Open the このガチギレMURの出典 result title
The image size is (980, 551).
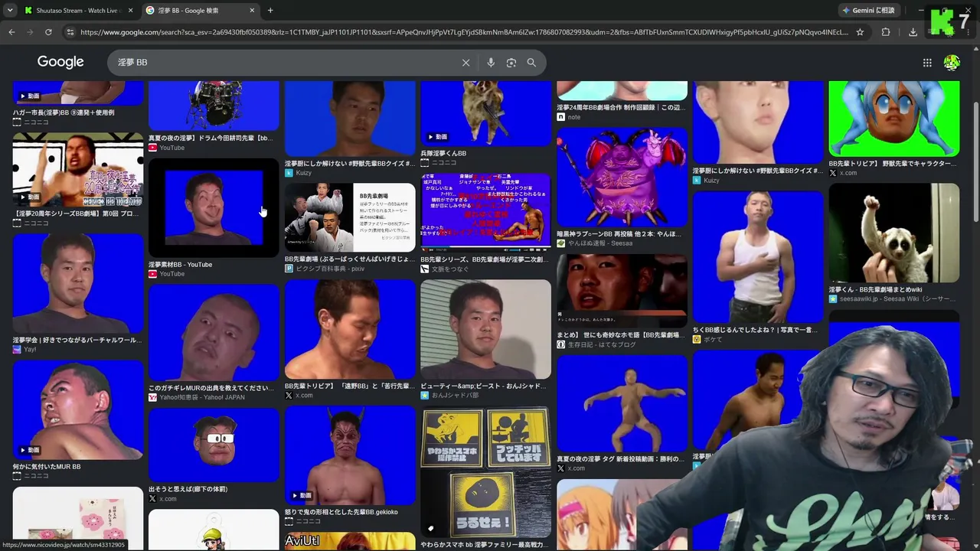point(211,388)
